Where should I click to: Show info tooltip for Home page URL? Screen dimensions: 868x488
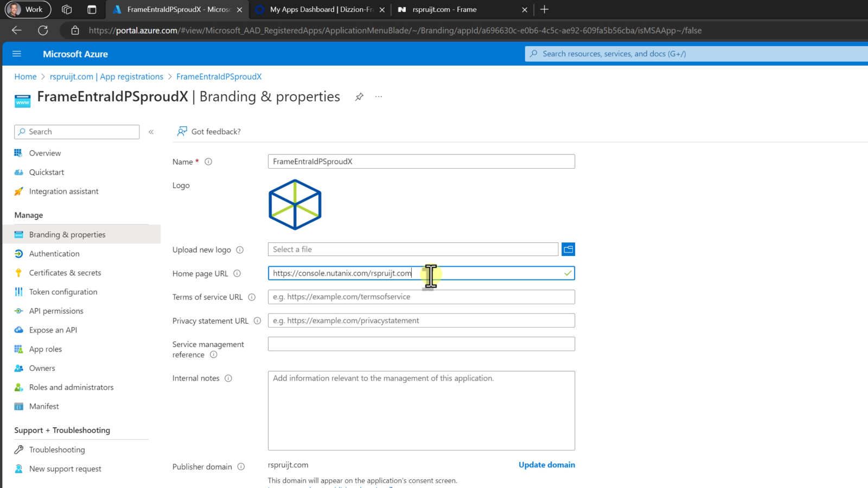[237, 274]
